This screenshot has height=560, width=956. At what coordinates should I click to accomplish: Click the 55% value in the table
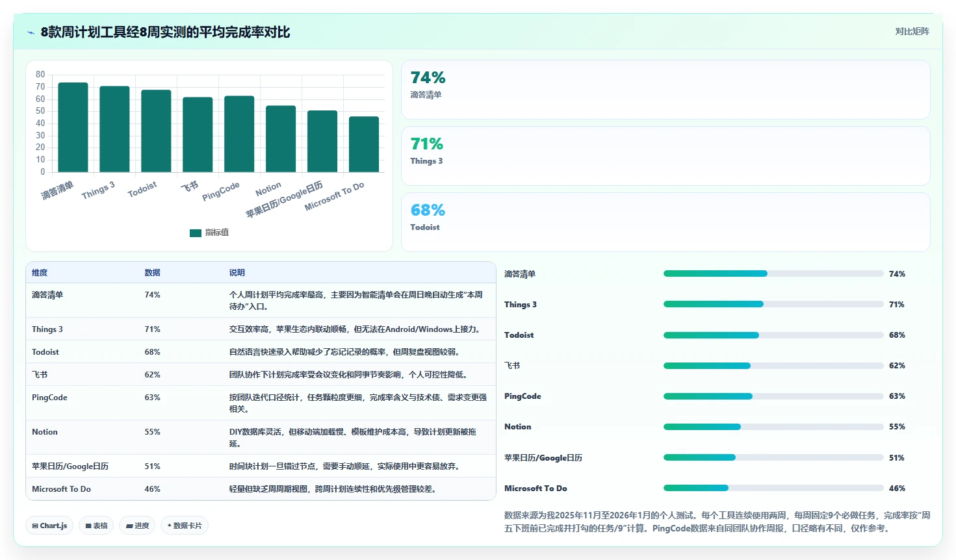(152, 432)
